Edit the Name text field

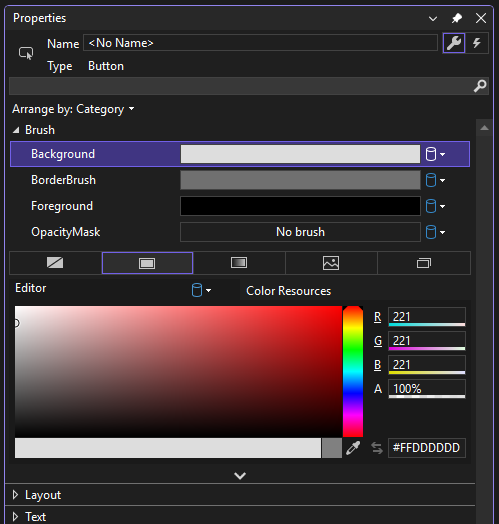point(260,43)
